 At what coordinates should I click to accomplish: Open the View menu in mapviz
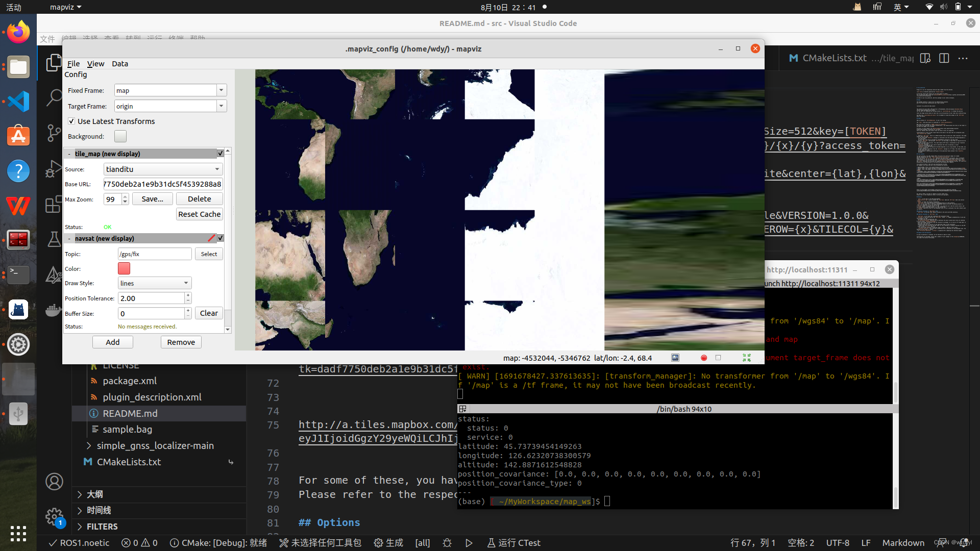click(x=95, y=64)
